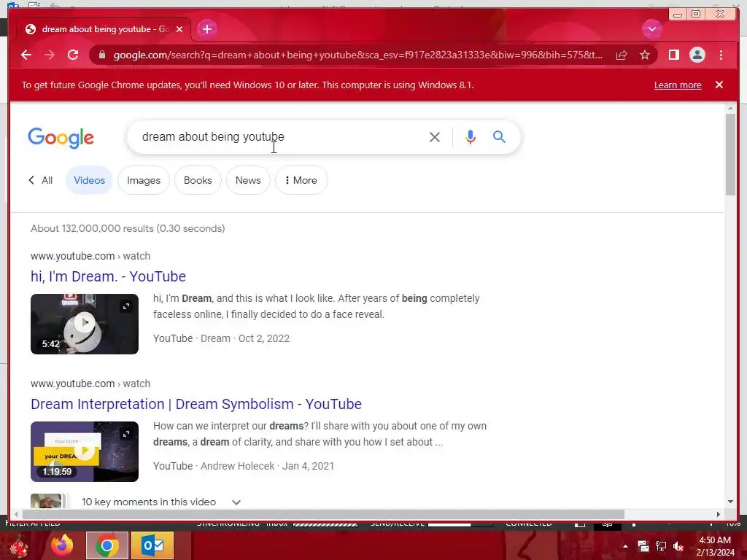Image resolution: width=747 pixels, height=560 pixels.
Task: Clear the search box with the X
Action: pos(435,137)
